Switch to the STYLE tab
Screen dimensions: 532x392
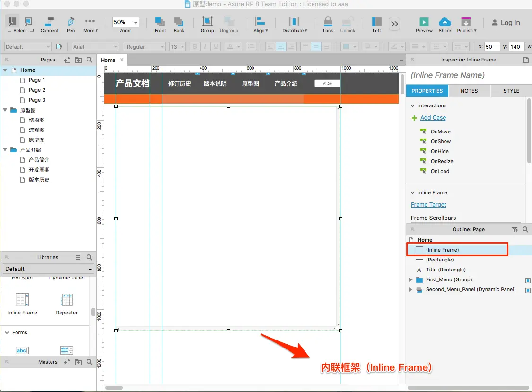point(511,91)
